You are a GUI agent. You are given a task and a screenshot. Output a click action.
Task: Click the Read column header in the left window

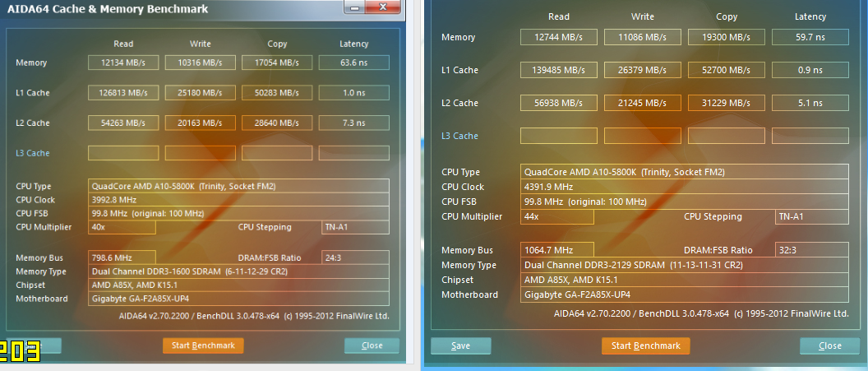(x=123, y=44)
